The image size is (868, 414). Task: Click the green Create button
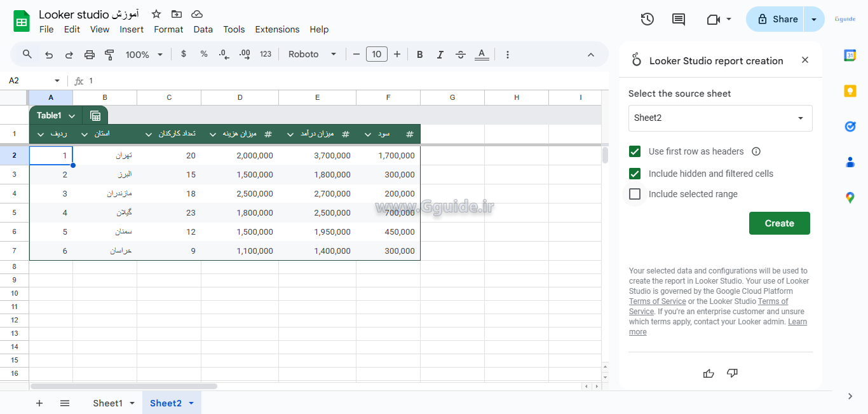[x=779, y=223]
